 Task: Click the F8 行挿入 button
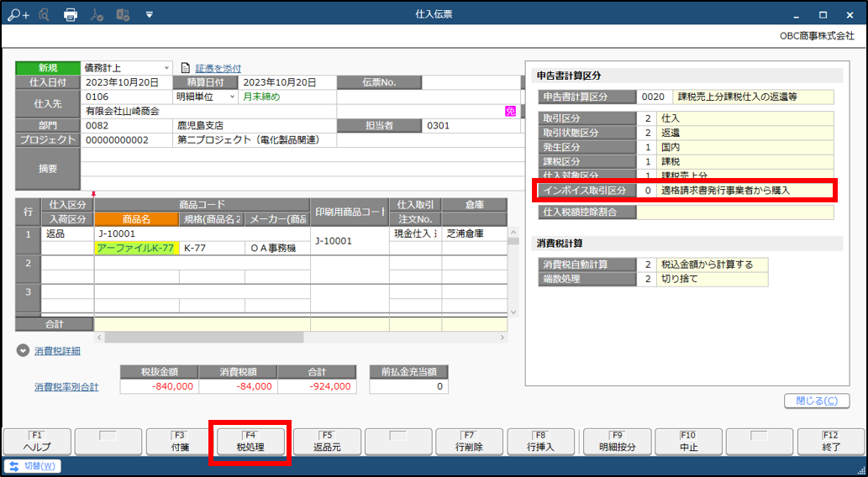tap(541, 442)
